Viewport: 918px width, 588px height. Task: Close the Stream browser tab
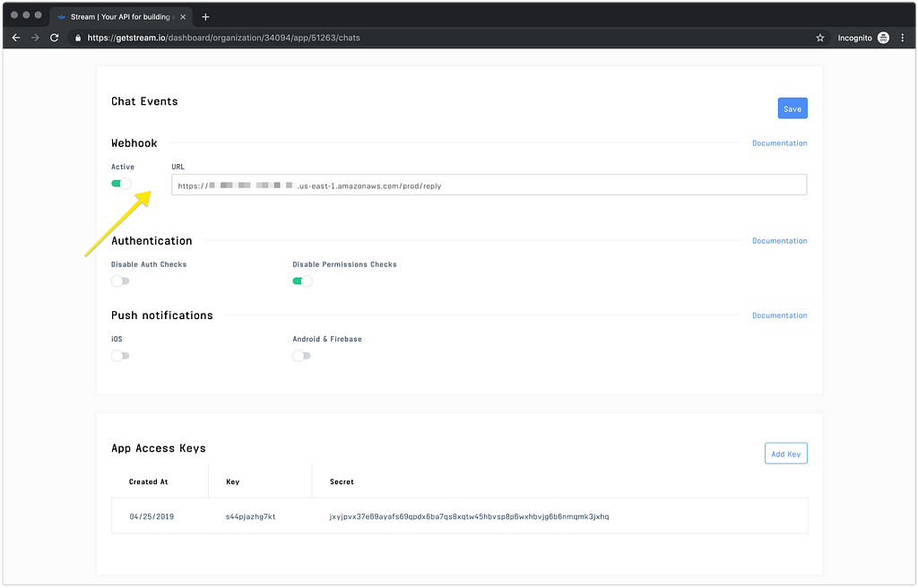click(183, 17)
